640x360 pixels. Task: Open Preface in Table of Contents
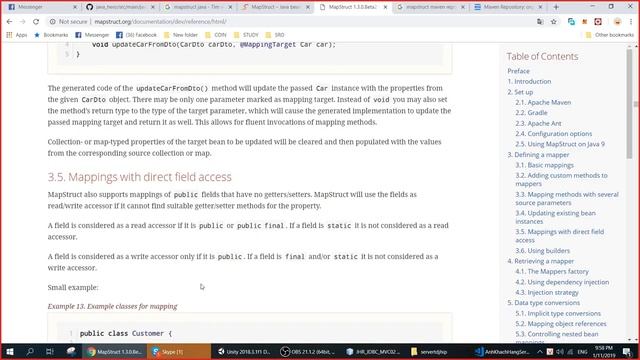tap(518, 71)
